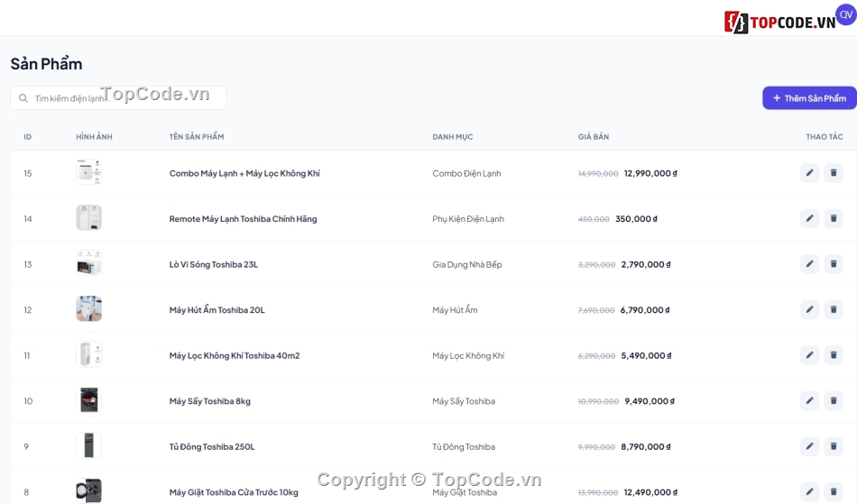Open thumbnail of Remote Máy Lạnh Toshiba

click(88, 217)
